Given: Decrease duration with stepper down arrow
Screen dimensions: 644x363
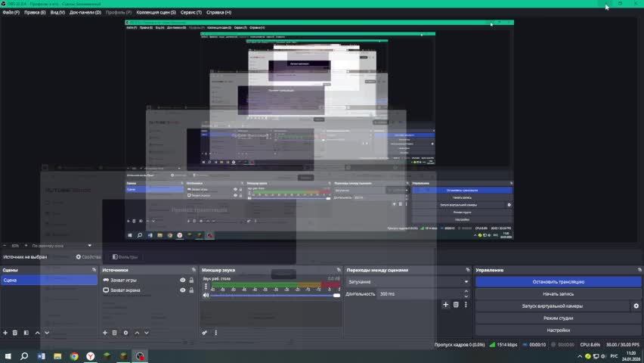Looking at the screenshot, I should (x=466, y=296).
